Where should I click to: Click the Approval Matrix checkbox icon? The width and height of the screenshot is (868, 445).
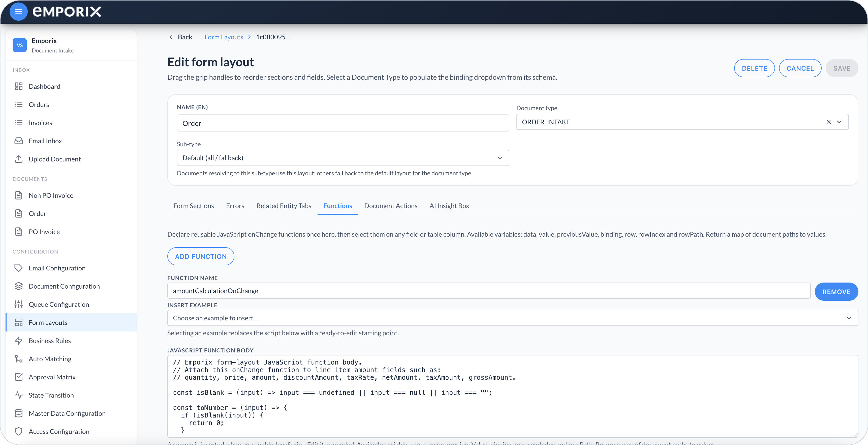[x=19, y=377]
